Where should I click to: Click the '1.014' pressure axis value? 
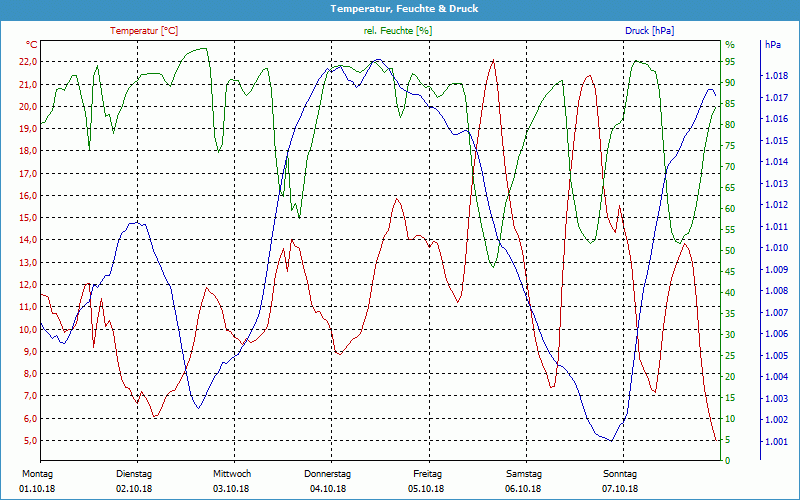point(777,162)
